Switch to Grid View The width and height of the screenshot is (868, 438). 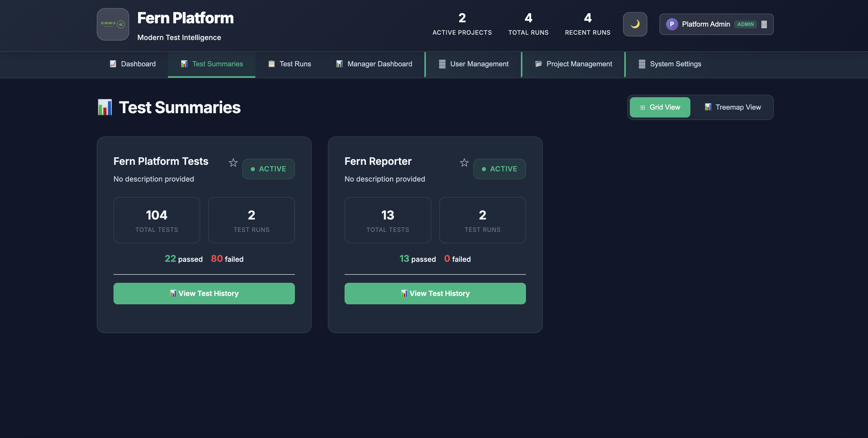(660, 107)
